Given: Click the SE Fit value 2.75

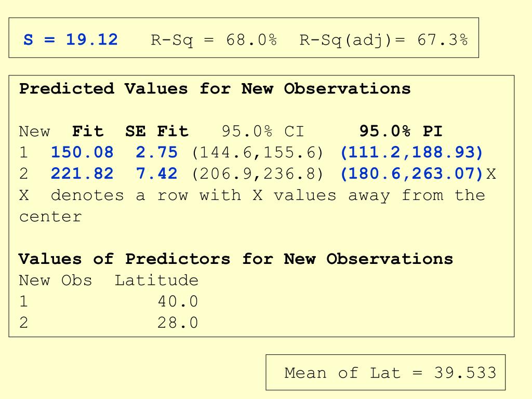Looking at the screenshot, I should (x=157, y=152).
